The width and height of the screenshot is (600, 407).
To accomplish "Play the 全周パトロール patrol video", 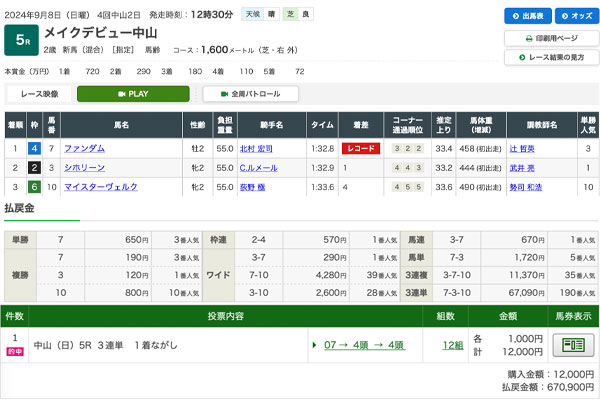I will [x=256, y=94].
